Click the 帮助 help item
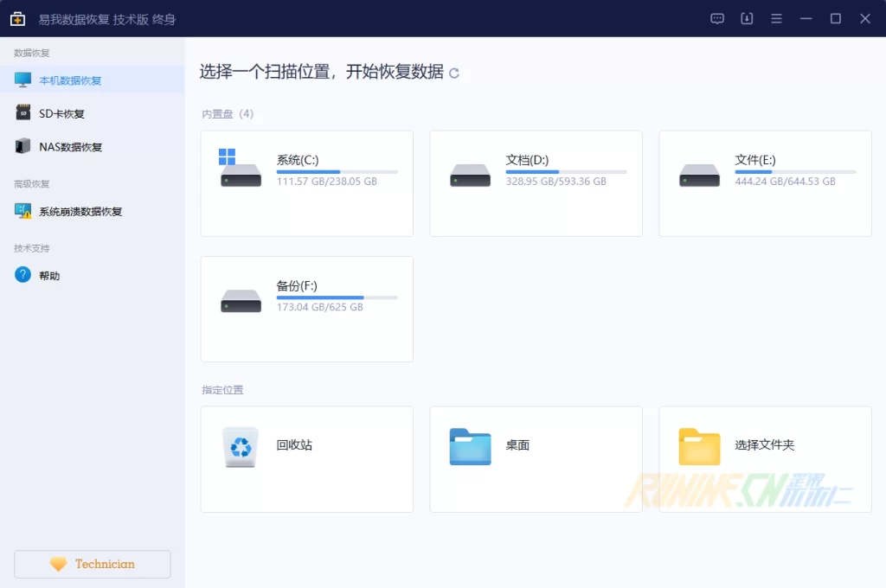The height and width of the screenshot is (588, 886). click(49, 276)
